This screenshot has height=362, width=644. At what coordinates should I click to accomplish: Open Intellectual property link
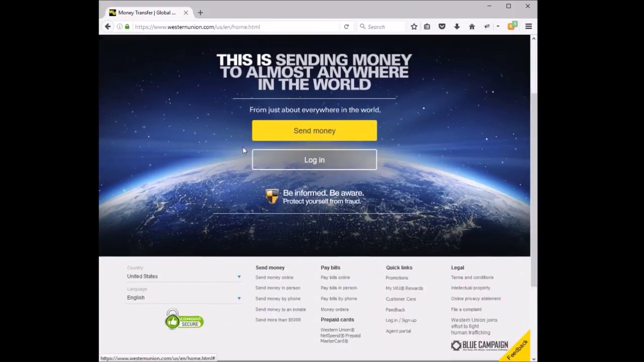(x=470, y=288)
